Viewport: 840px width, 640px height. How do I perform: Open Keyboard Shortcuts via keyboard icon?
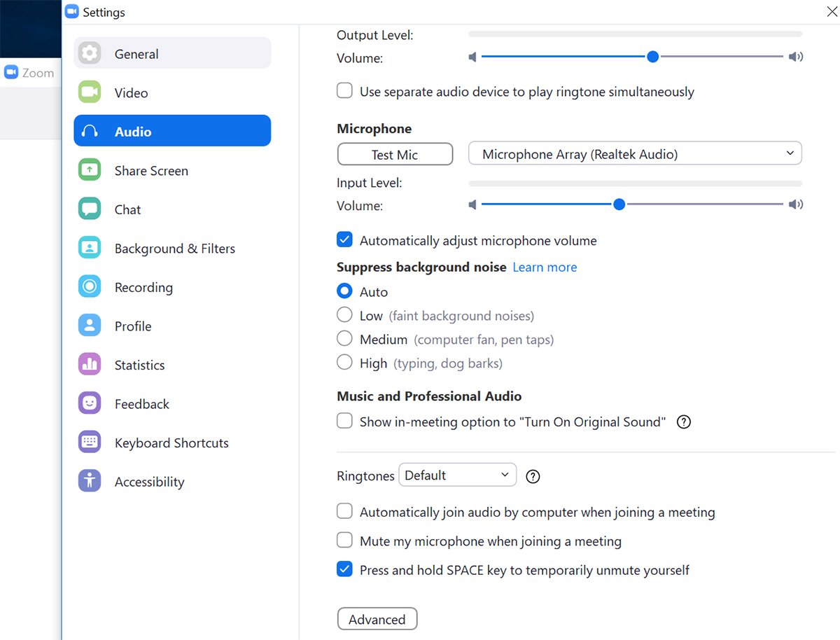pyautogui.click(x=90, y=443)
